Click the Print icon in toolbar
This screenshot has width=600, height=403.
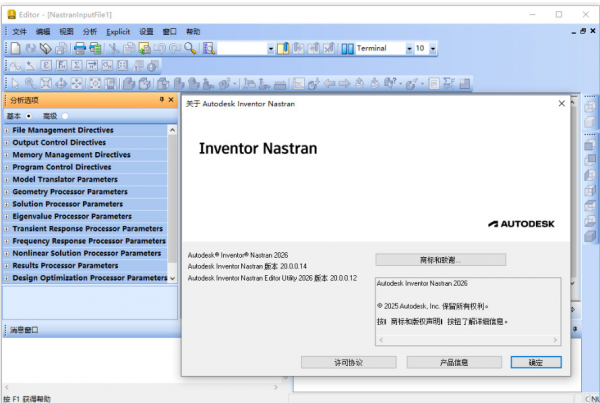click(80, 48)
